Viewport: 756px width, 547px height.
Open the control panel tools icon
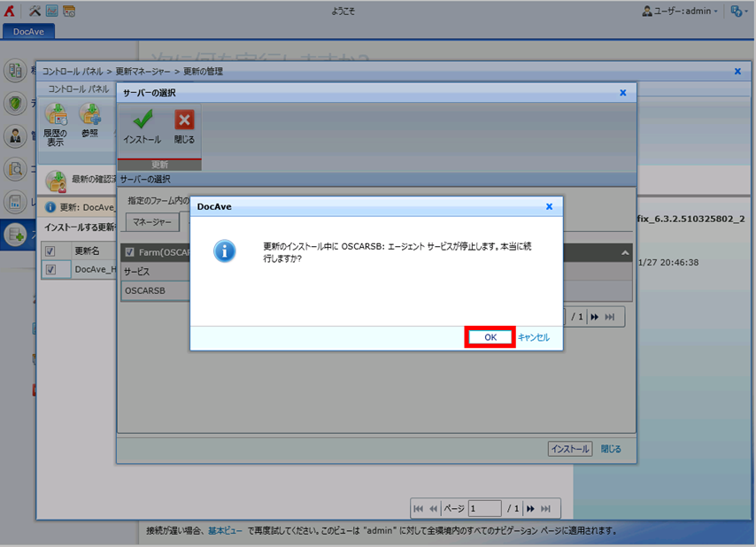click(35, 11)
